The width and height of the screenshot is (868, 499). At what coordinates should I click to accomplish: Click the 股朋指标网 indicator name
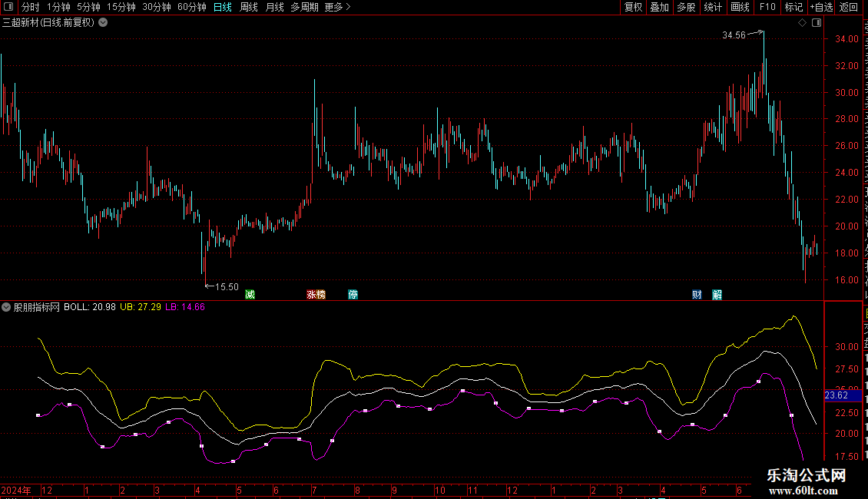click(x=37, y=307)
